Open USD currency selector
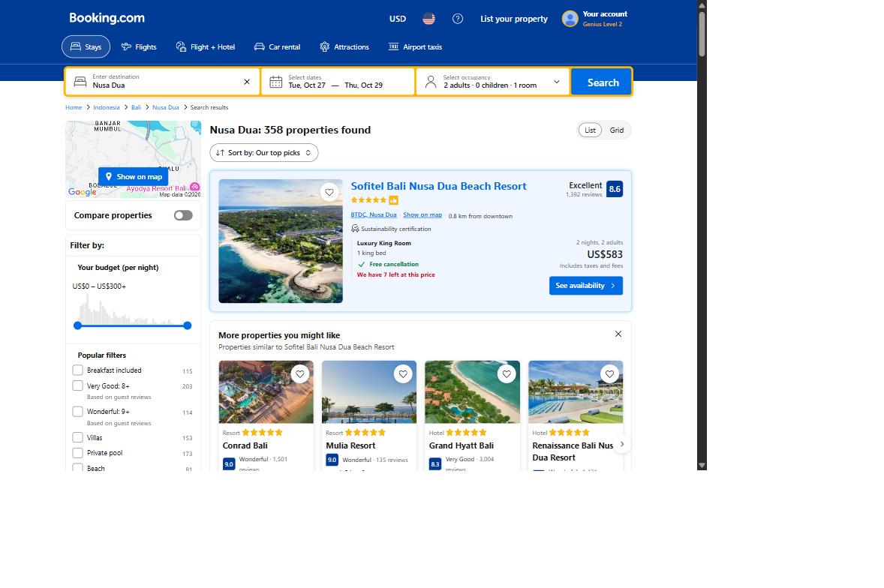 click(398, 19)
